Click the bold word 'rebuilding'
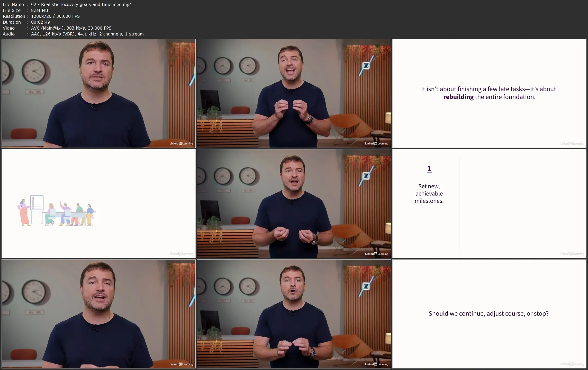Viewport: 588px width, 370px height. 458,97
